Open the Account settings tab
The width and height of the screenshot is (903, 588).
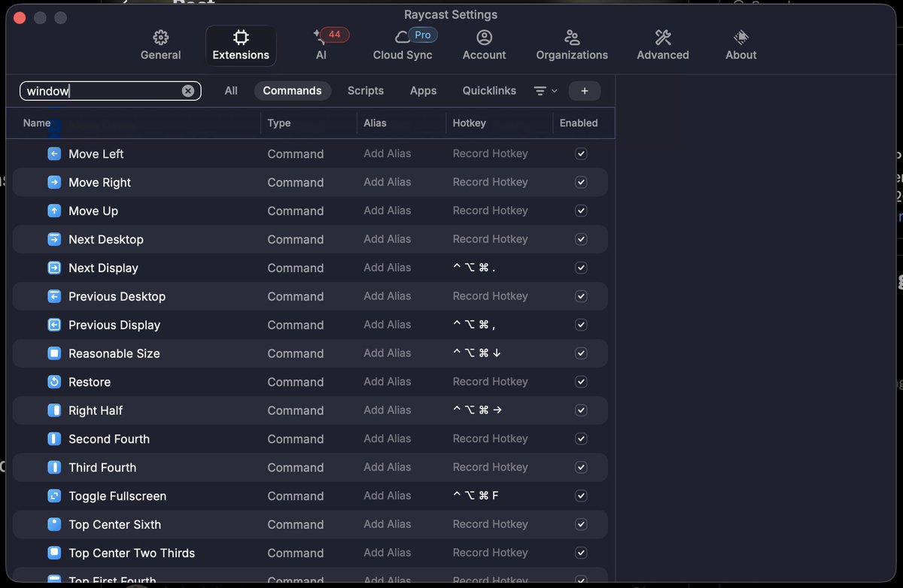pyautogui.click(x=485, y=46)
